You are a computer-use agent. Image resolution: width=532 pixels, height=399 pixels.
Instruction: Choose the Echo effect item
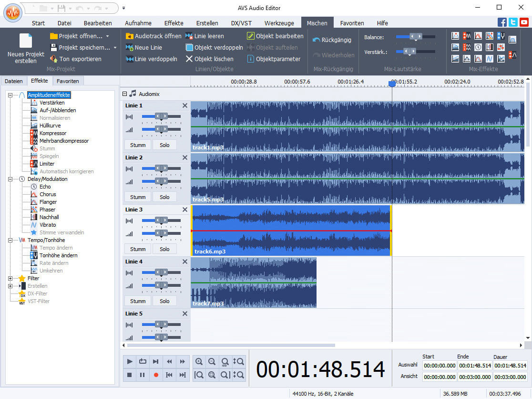45,187
